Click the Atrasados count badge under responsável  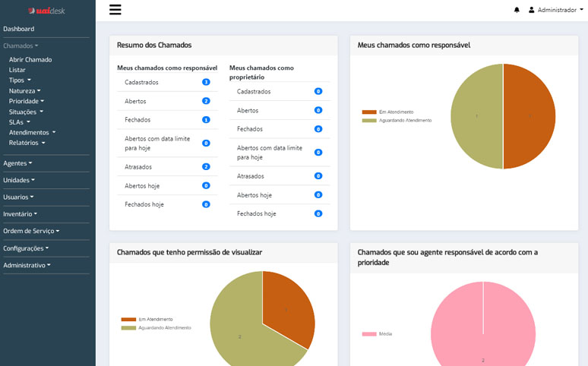pyautogui.click(x=206, y=166)
